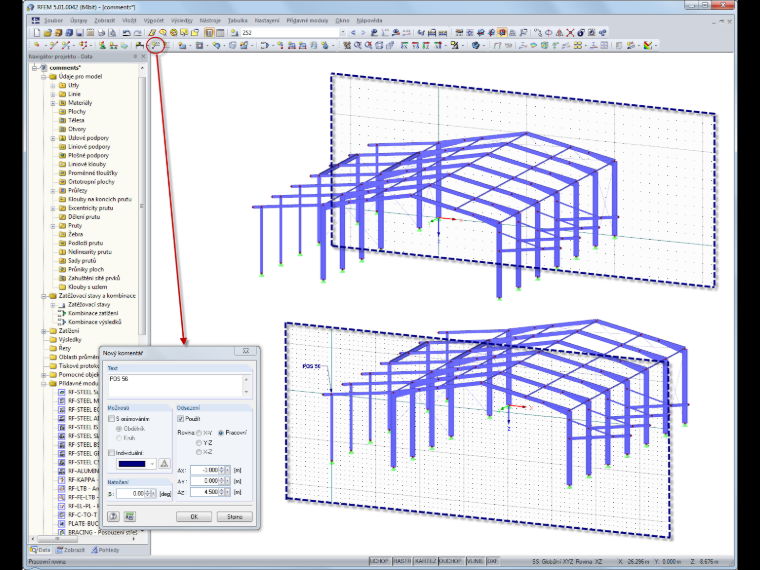Image resolution: width=760 pixels, height=570 pixels.
Task: Click the highlighted orange toolbar icon
Action: tap(503, 32)
